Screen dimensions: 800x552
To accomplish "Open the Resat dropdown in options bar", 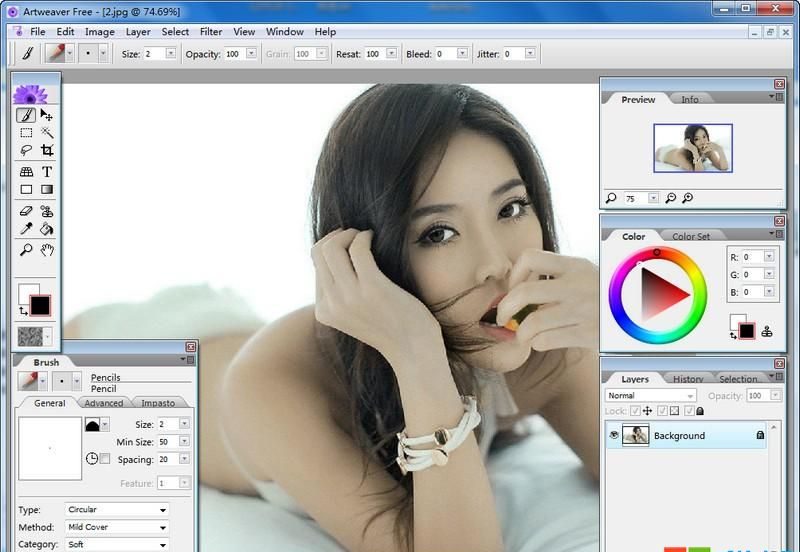I will click(x=391, y=53).
